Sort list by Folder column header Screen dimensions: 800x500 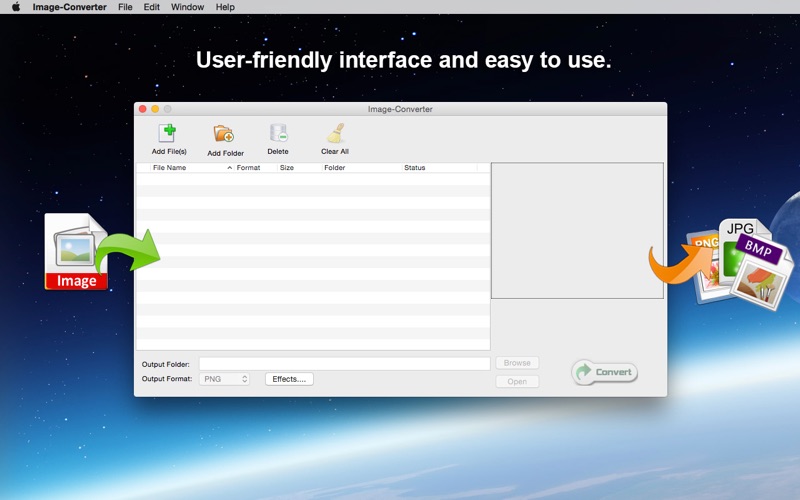pyautogui.click(x=361, y=167)
